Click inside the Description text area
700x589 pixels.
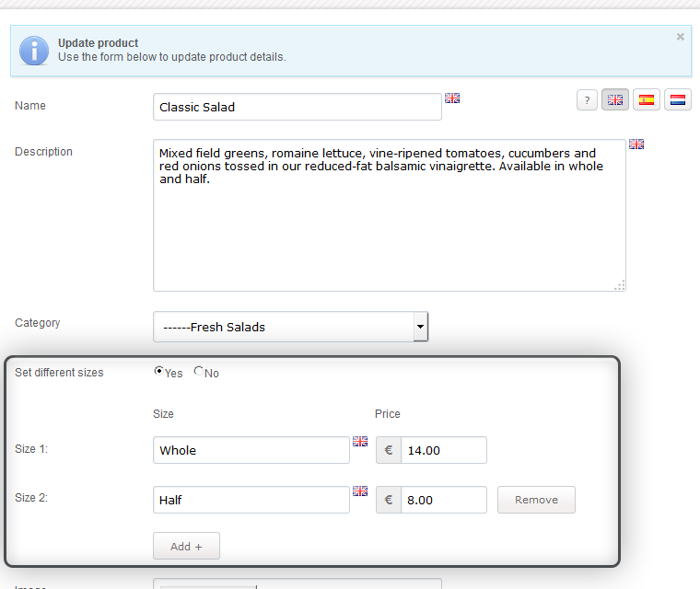click(x=390, y=215)
